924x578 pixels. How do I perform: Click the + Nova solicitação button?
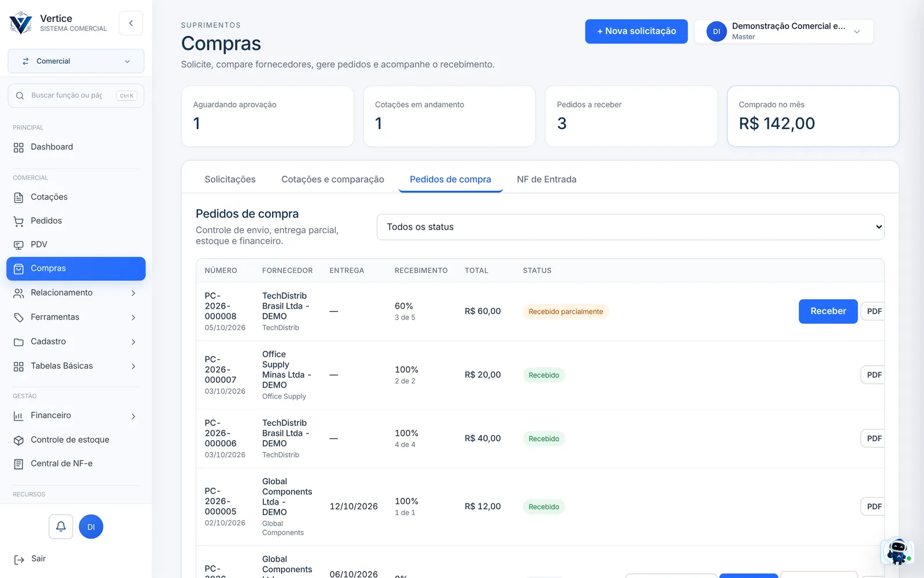[636, 31]
